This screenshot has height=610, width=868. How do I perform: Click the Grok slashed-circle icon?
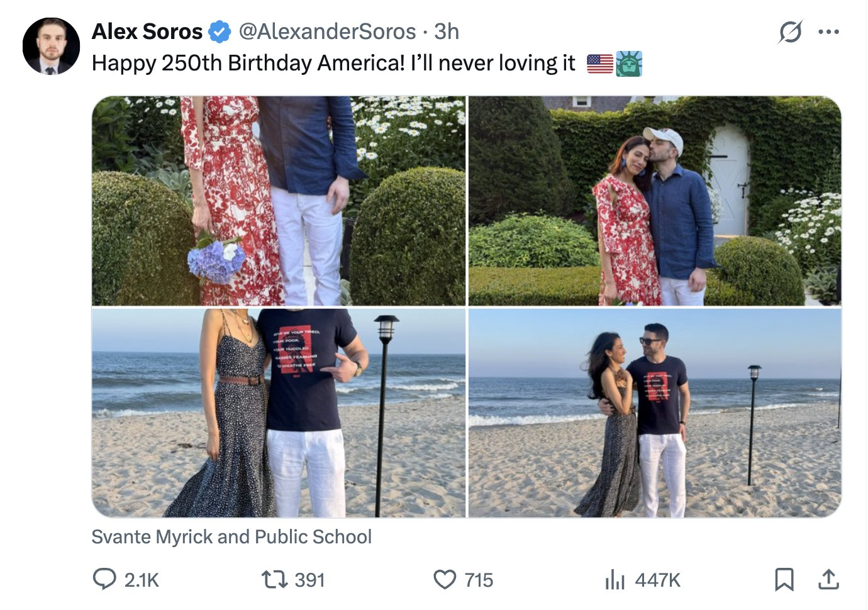click(x=790, y=31)
